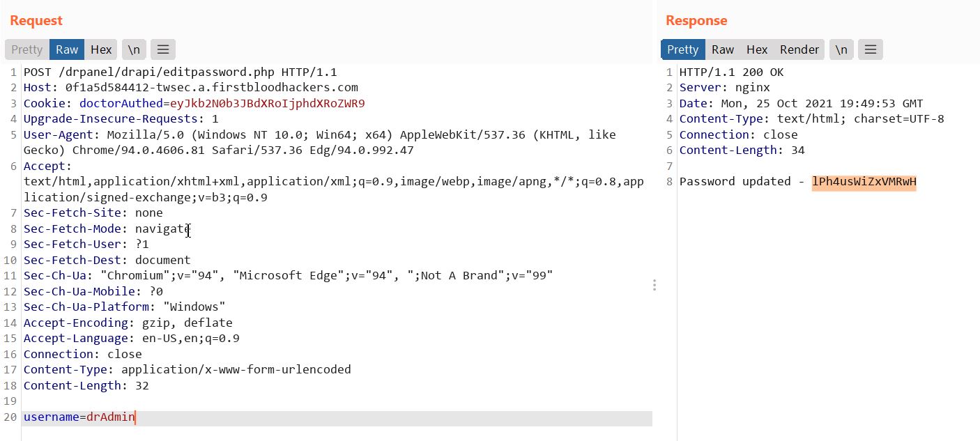Click the highlighted password lPh4usWiZxVMRwH

tap(864, 182)
